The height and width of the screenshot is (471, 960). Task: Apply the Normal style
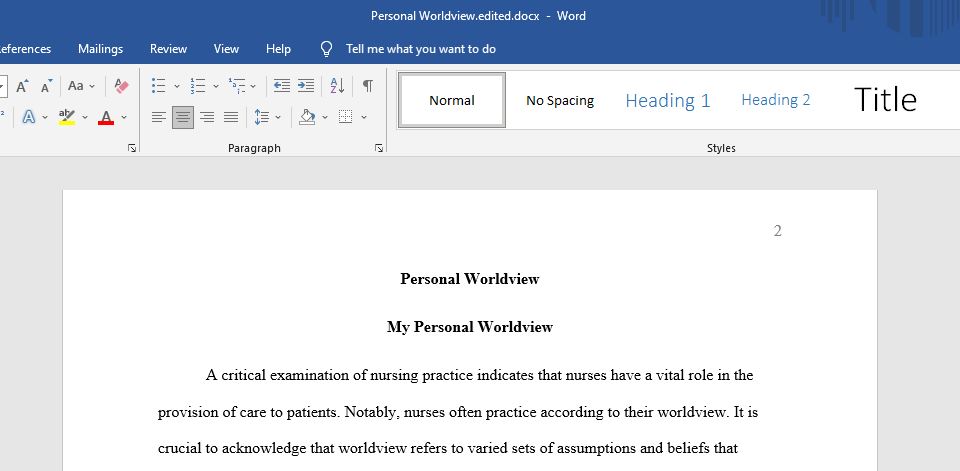point(452,100)
